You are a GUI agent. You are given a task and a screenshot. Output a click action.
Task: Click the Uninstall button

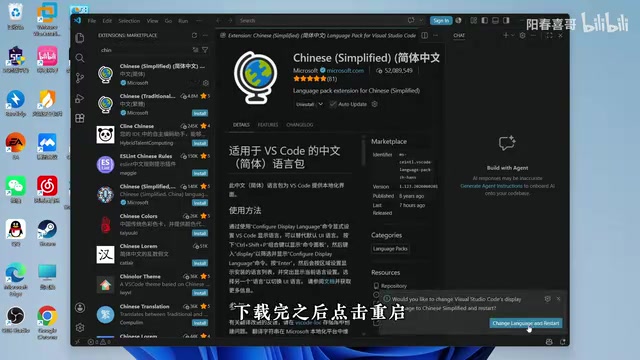point(305,104)
